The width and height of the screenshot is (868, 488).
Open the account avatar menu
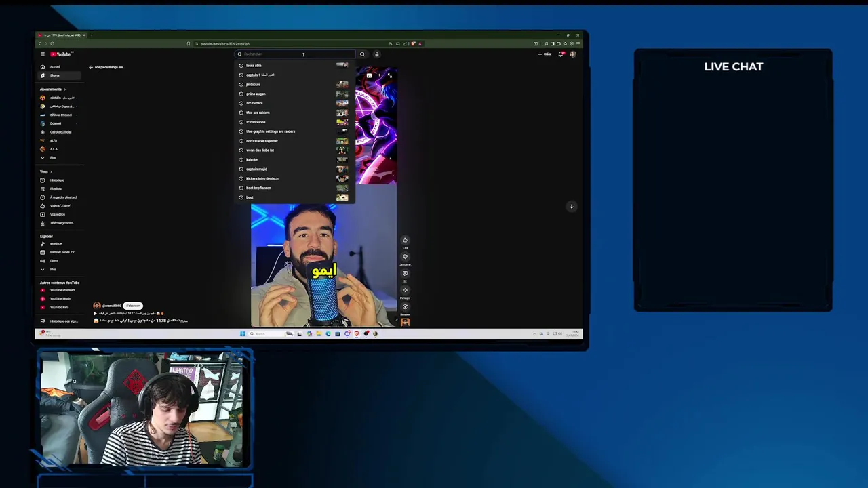573,54
